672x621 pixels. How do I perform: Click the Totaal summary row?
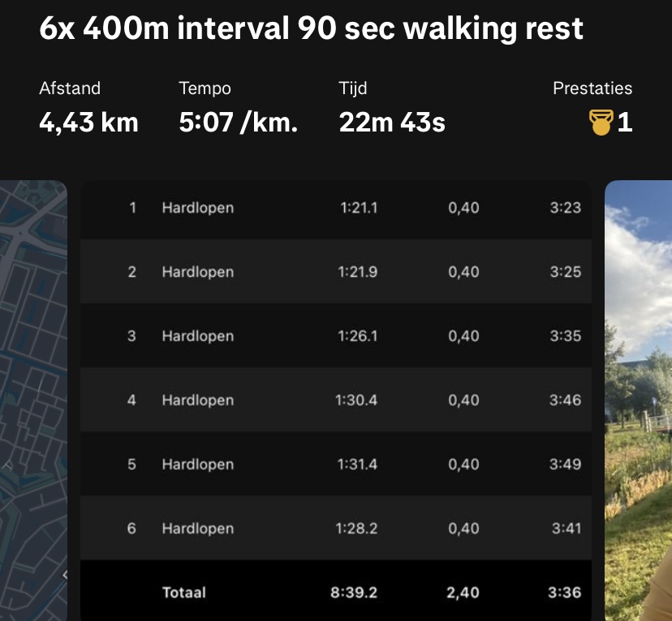[184, 593]
